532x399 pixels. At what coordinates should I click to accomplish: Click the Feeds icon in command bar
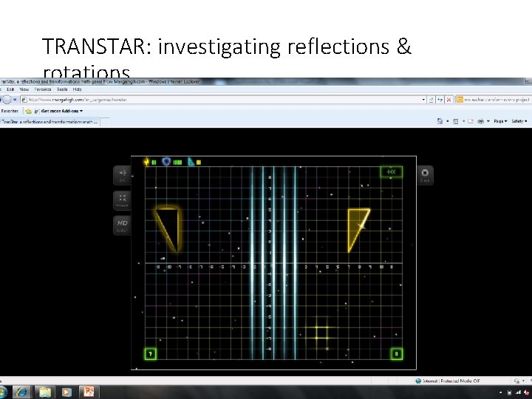coord(456,121)
